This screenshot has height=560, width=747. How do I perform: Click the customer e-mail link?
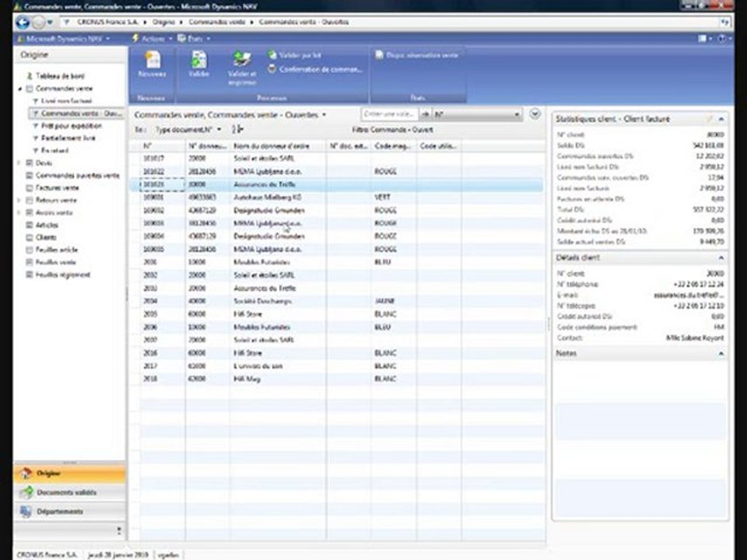(x=689, y=296)
